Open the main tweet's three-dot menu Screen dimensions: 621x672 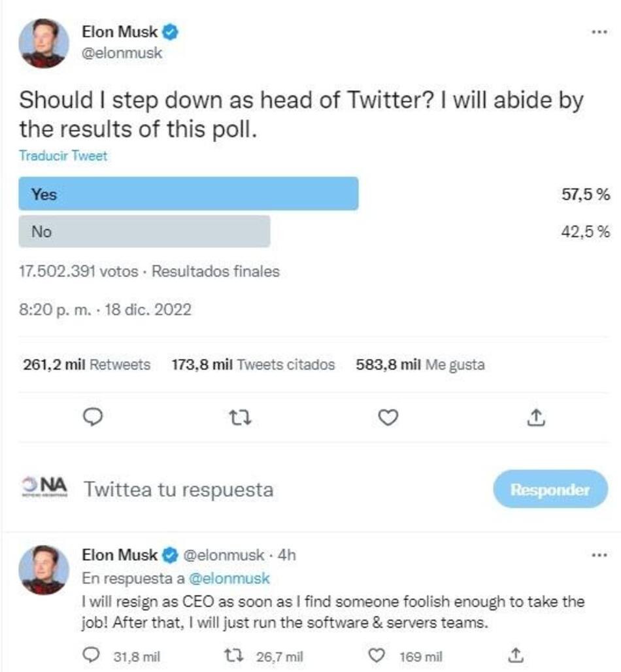coord(599,31)
